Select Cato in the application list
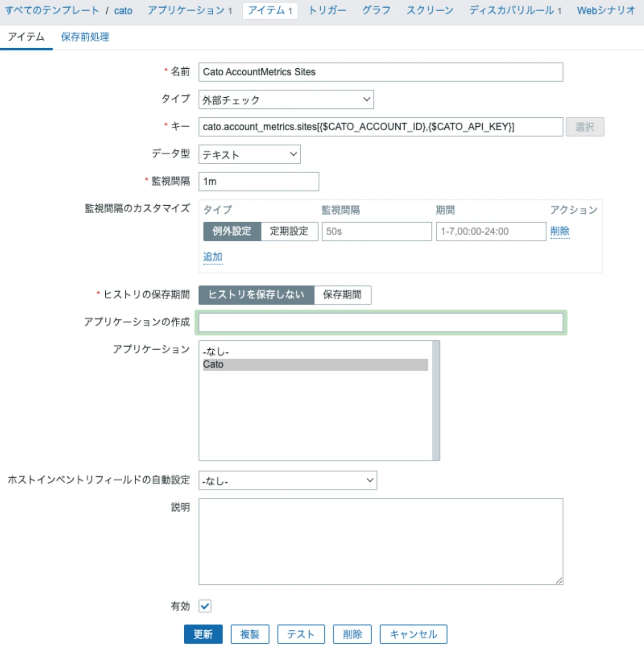The height and width of the screenshot is (656, 644). click(x=315, y=364)
